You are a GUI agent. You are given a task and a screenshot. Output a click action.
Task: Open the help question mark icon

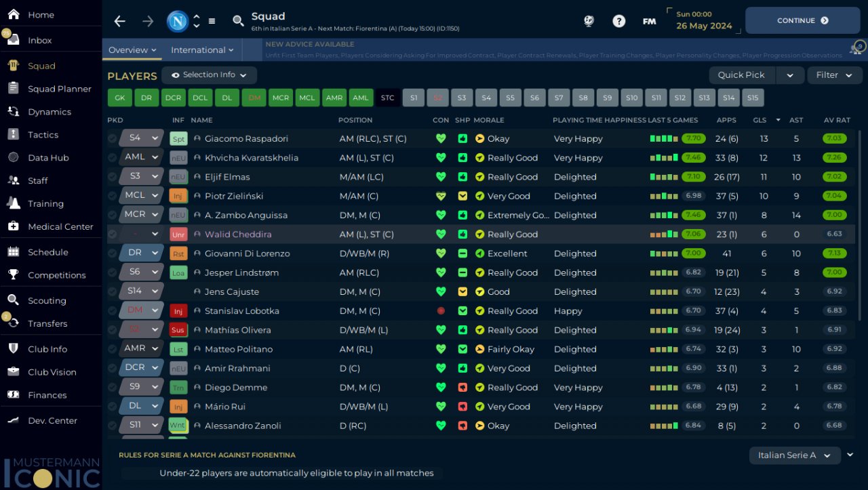tap(618, 21)
